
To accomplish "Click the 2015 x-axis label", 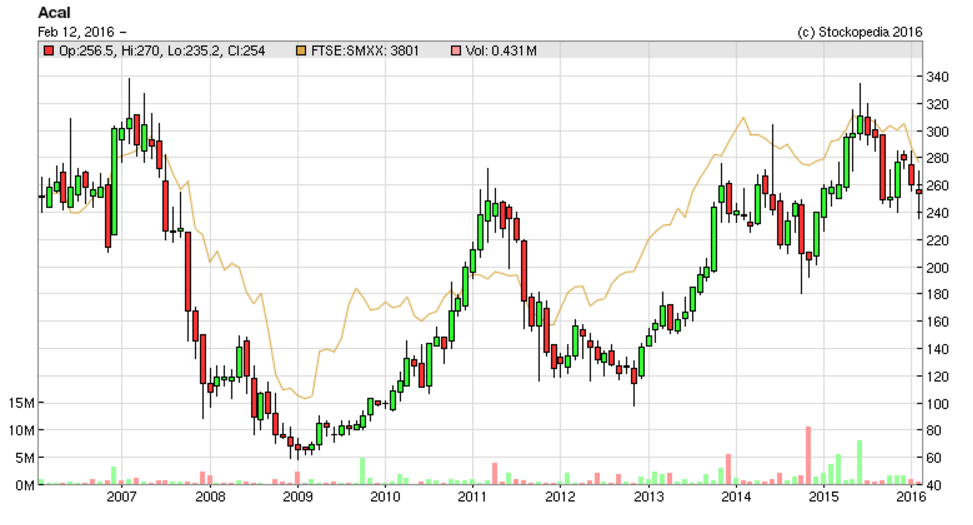I will point(823,496).
